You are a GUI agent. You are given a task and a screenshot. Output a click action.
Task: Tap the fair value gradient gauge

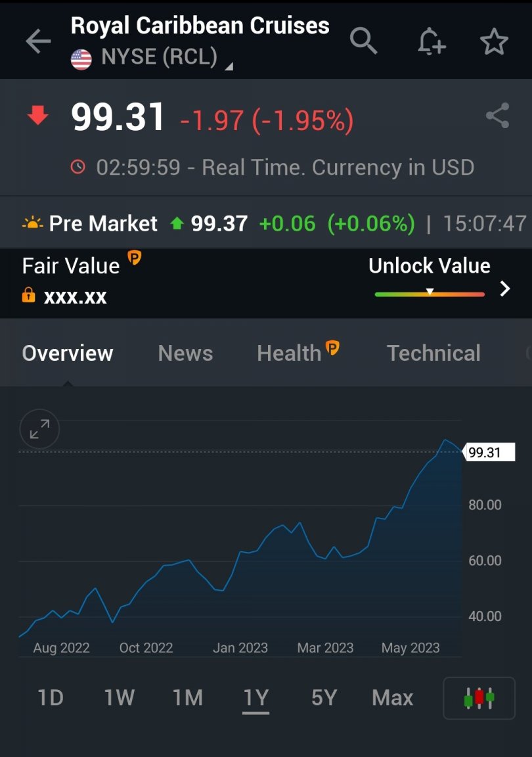(x=429, y=293)
